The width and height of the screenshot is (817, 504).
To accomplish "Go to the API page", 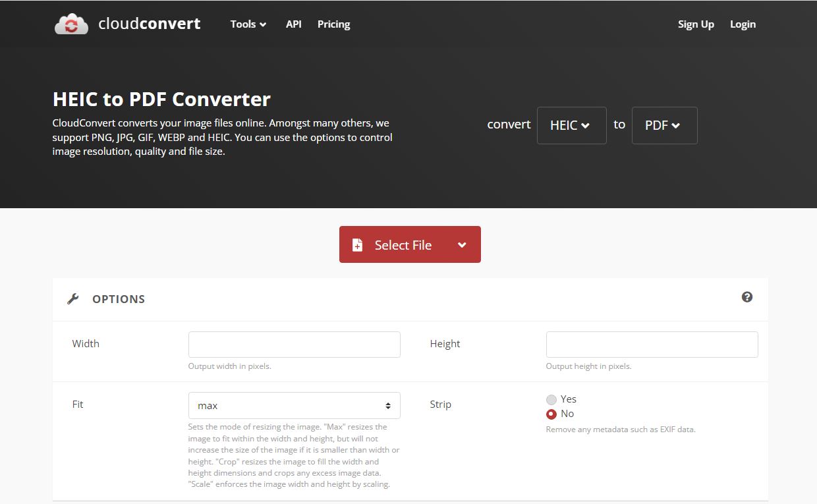I will point(293,24).
